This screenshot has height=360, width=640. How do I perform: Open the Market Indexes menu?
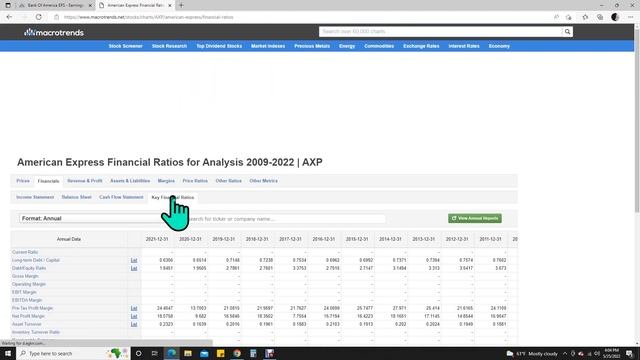(268, 46)
